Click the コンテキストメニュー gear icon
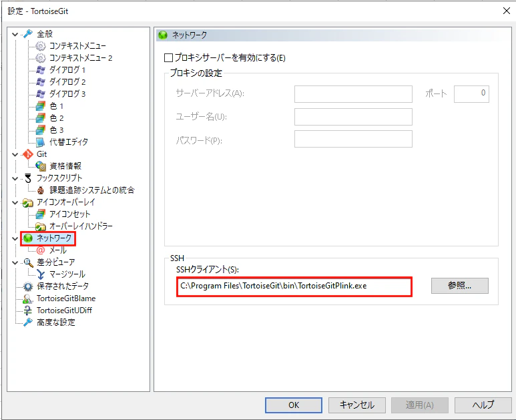Viewport: 516px width, 420px height. point(41,46)
